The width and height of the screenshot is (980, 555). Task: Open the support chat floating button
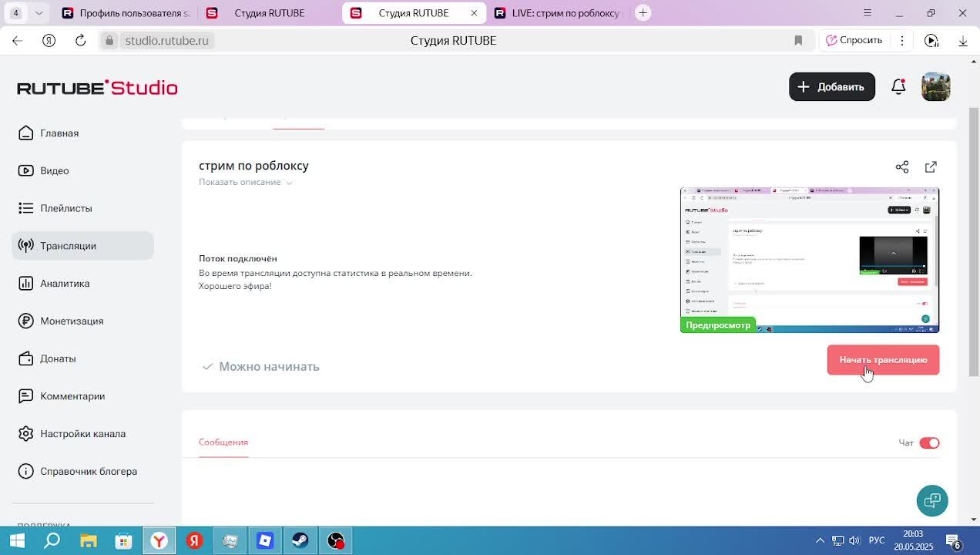coord(932,501)
